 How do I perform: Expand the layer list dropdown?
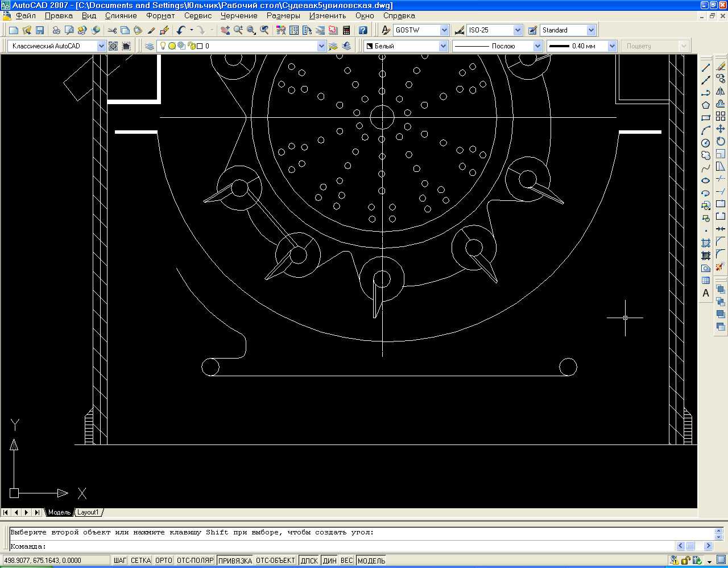pos(321,46)
